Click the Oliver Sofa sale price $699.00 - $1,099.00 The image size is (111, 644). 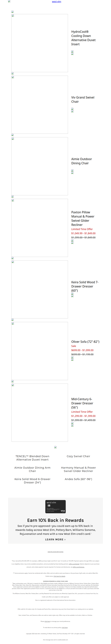point(82,350)
